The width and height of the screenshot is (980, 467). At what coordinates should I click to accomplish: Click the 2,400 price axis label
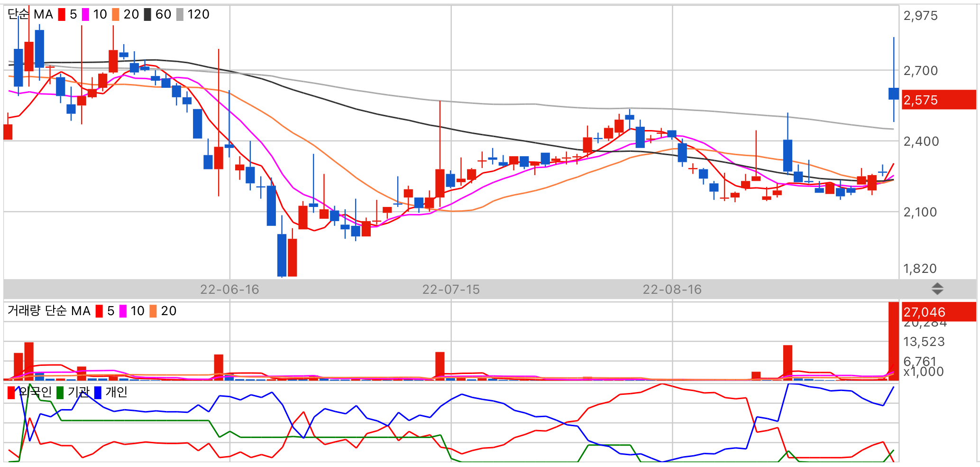click(x=920, y=141)
